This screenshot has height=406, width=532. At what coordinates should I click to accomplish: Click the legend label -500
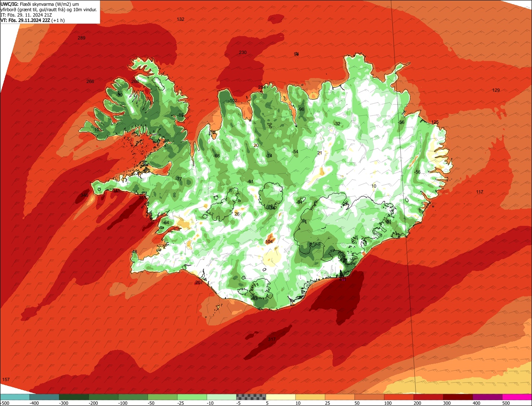click(x=5, y=403)
